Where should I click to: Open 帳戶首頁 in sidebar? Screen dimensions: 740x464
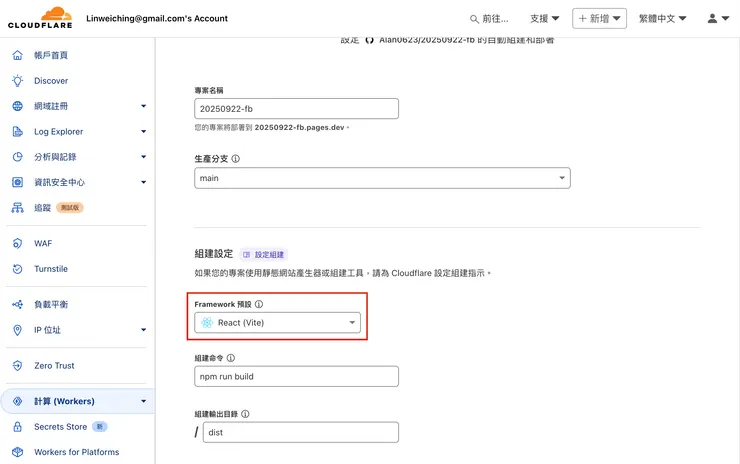(51, 55)
